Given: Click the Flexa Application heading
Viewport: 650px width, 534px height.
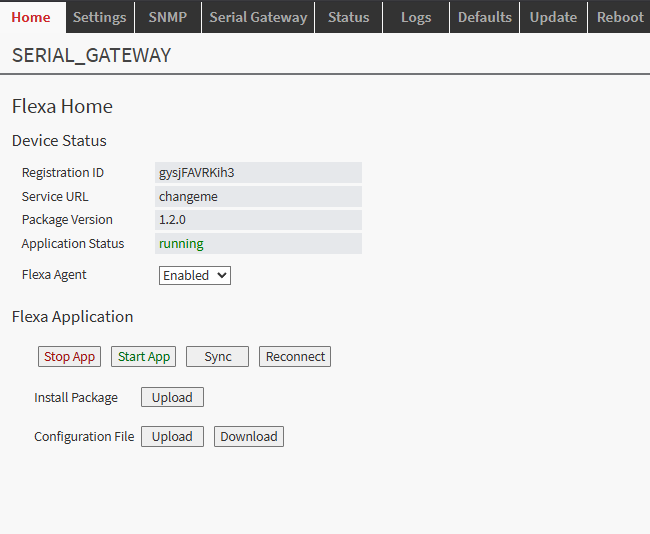Looking at the screenshot, I should (73, 317).
